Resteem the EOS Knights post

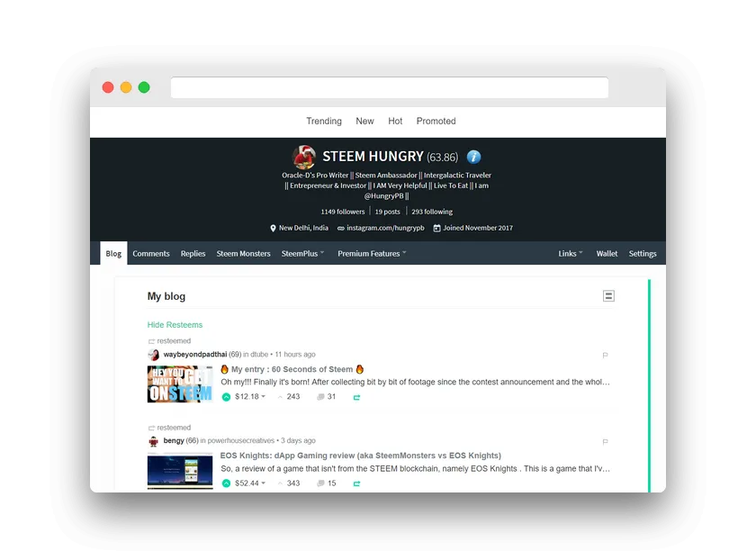(356, 483)
